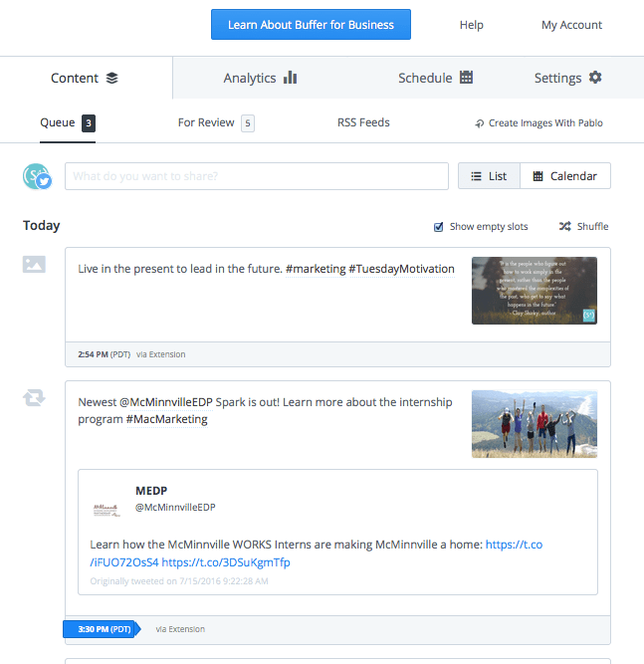The width and height of the screenshot is (644, 664).
Task: Open Create Images With Pablo link
Action: pyautogui.click(x=539, y=123)
